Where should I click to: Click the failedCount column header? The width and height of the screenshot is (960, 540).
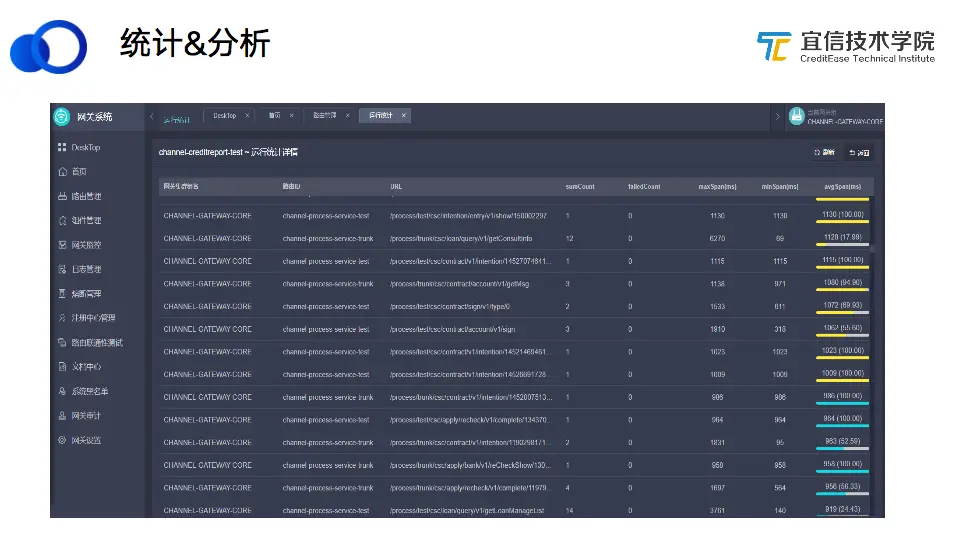644,187
